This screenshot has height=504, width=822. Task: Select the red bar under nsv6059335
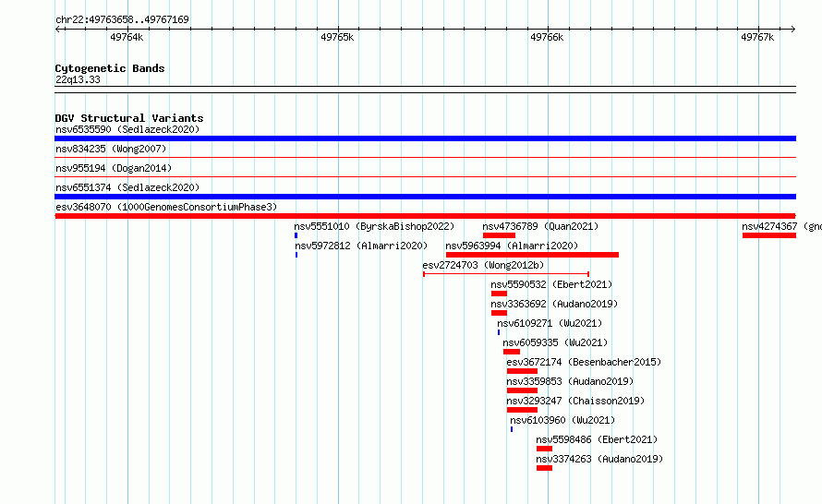[x=512, y=352]
